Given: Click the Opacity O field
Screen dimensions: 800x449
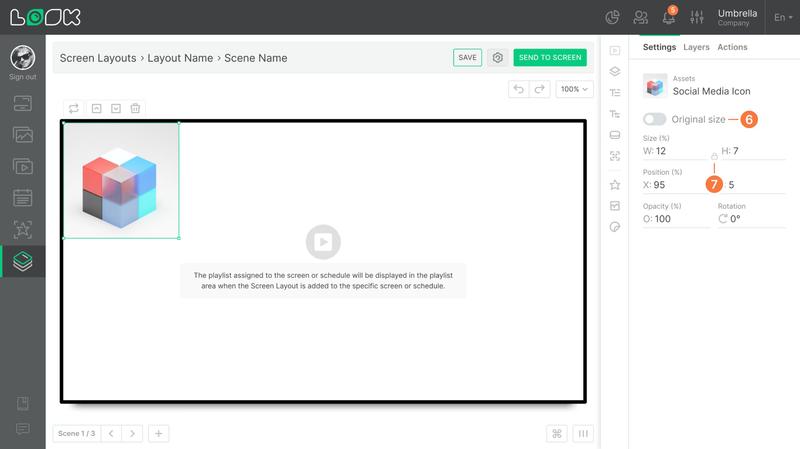Looking at the screenshot, I should pos(675,219).
